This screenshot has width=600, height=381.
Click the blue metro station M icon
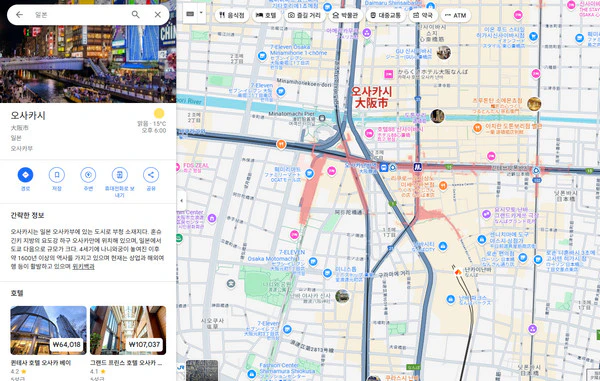pos(417,167)
